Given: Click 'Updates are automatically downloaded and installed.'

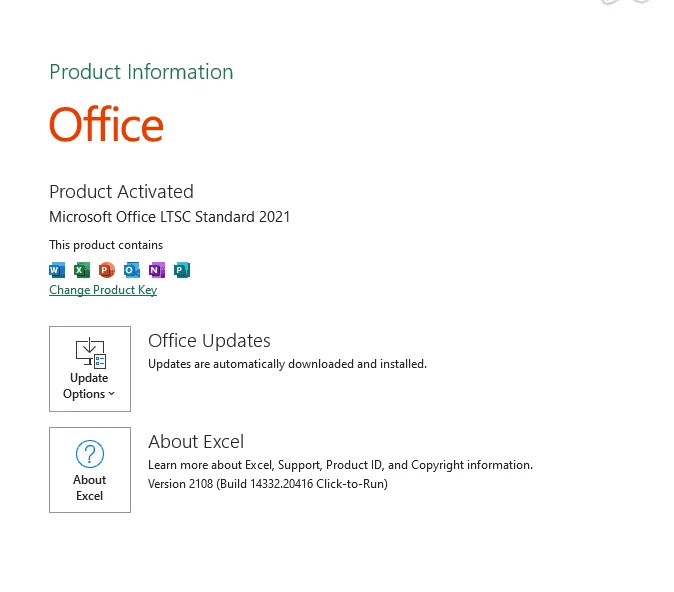Looking at the screenshot, I should click(x=288, y=364).
